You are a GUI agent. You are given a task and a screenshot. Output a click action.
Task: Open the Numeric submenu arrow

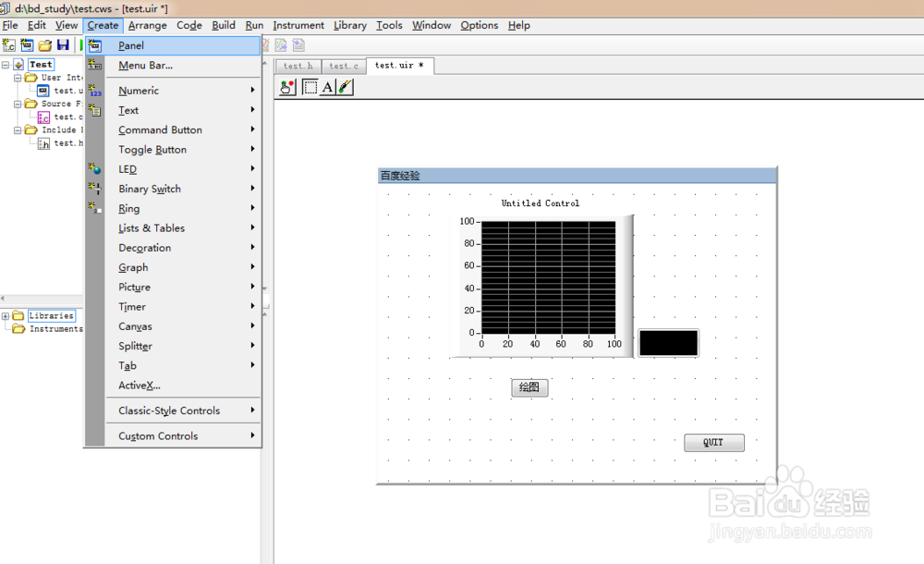(252, 90)
